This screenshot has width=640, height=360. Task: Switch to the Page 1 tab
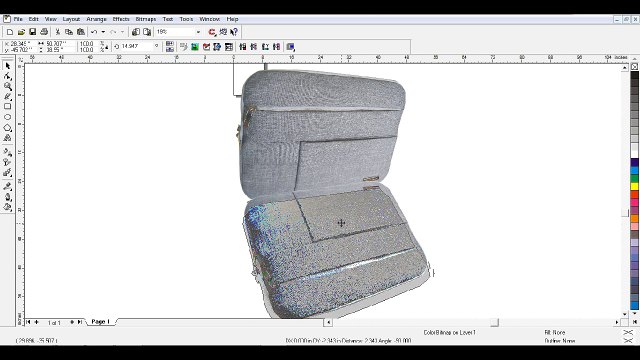pyautogui.click(x=100, y=322)
